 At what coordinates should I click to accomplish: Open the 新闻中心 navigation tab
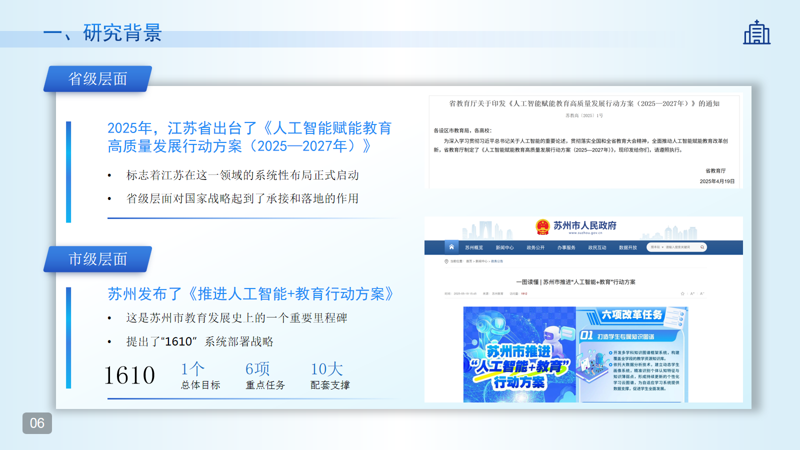[505, 247]
